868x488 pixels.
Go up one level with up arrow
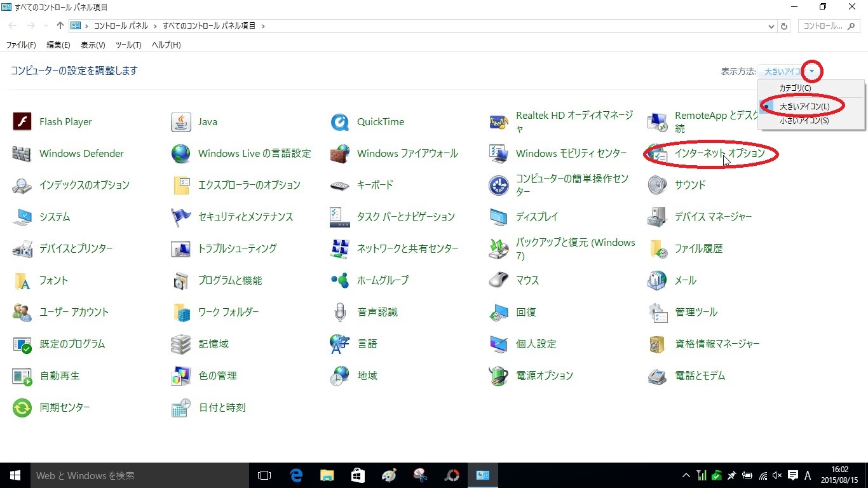(60, 26)
